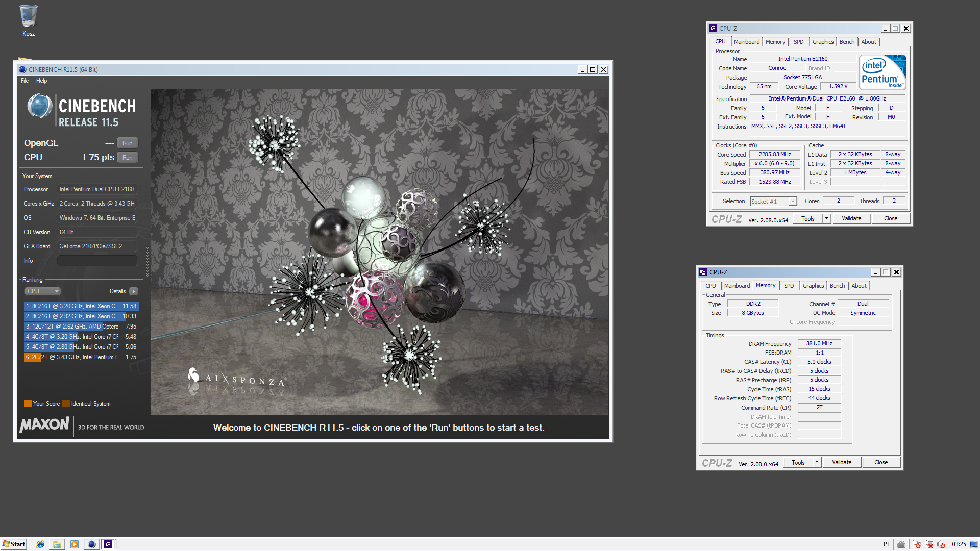The width and height of the screenshot is (980, 551).
Task: Switch to Memory tab in top CPU-Z
Action: 775,42
